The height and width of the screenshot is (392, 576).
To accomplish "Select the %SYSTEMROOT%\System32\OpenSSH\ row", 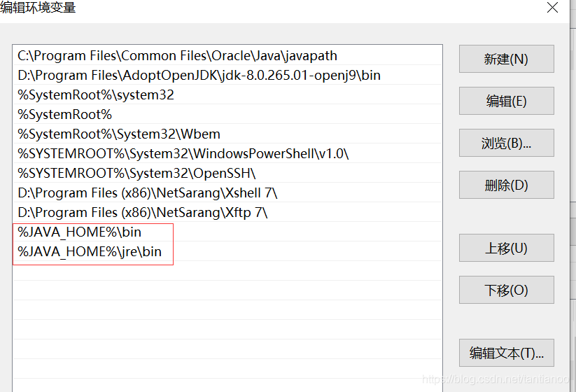I will tap(227, 173).
